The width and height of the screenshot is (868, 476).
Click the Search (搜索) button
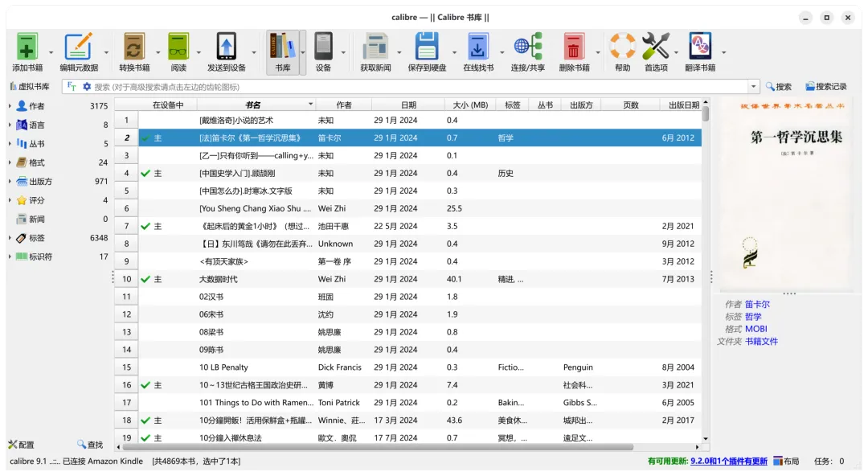click(x=778, y=87)
